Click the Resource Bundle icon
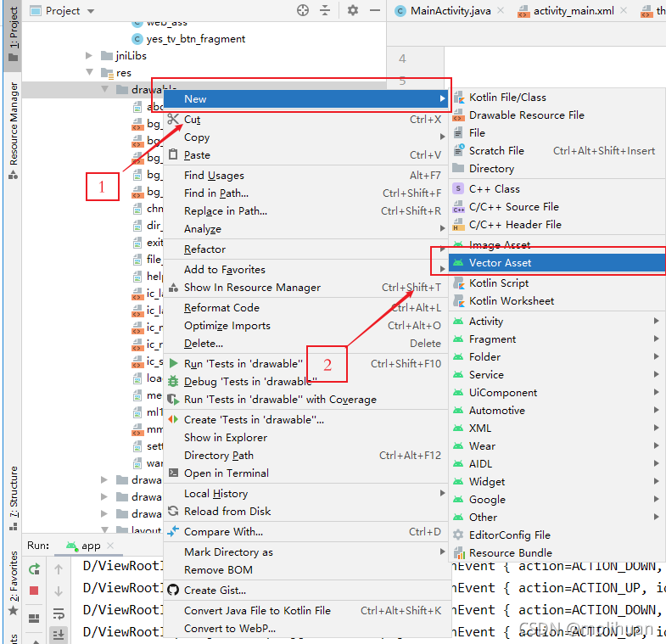666x644 pixels. [459, 552]
